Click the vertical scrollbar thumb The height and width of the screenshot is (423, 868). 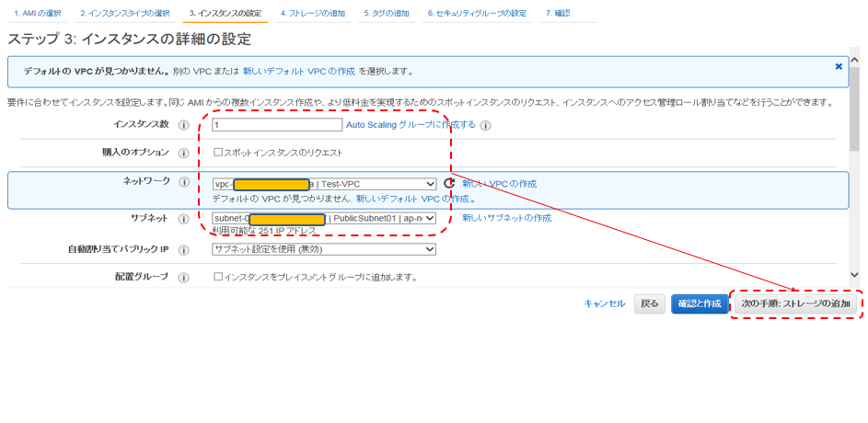pos(854,108)
